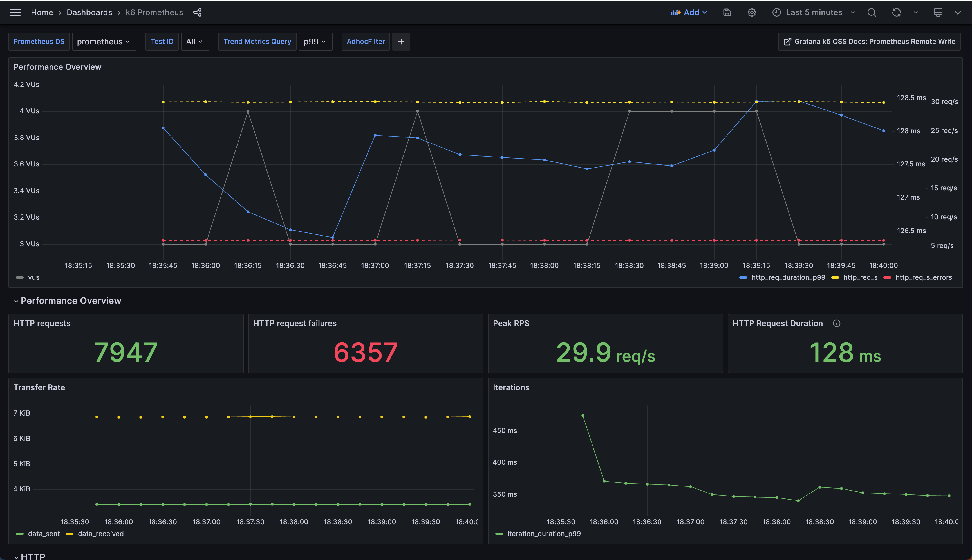Image resolution: width=972 pixels, height=560 pixels.
Task: Open the main navigation hamburger menu
Action: [x=15, y=12]
